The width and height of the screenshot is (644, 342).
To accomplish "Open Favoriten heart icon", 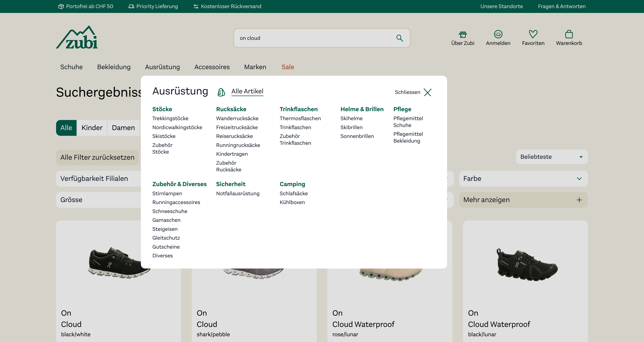I will coord(533,34).
